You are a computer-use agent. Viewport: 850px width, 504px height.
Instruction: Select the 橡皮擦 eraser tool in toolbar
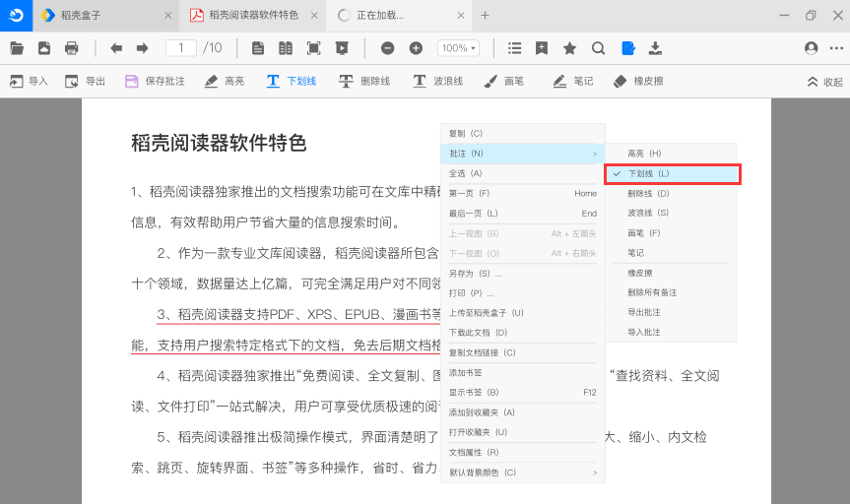638,82
